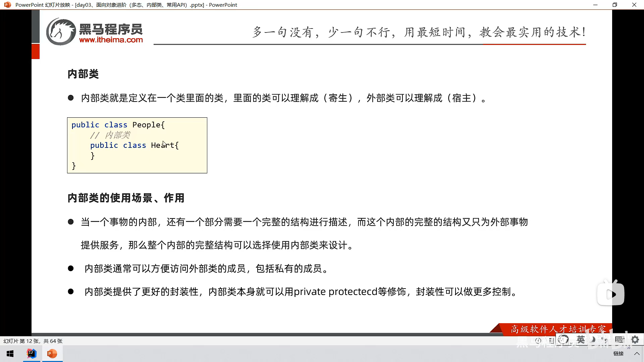
Task: Click the IME horse logo icon
Action: [x=563, y=340]
